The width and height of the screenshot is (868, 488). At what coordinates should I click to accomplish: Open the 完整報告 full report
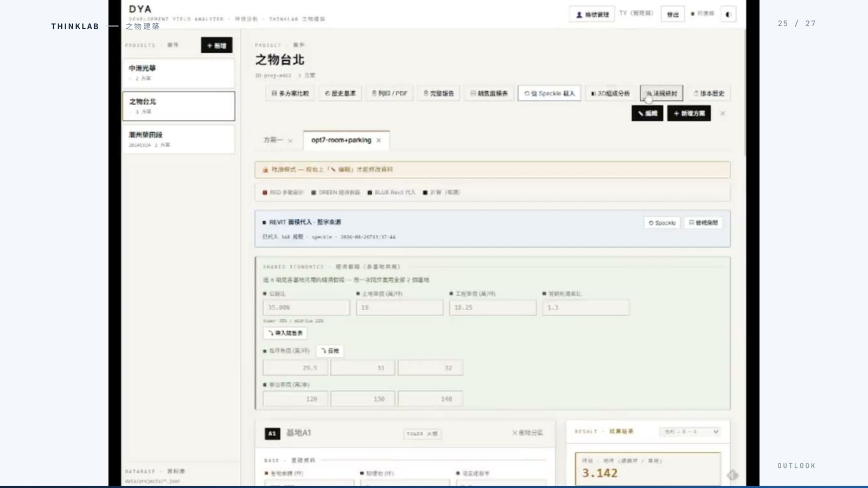point(438,93)
